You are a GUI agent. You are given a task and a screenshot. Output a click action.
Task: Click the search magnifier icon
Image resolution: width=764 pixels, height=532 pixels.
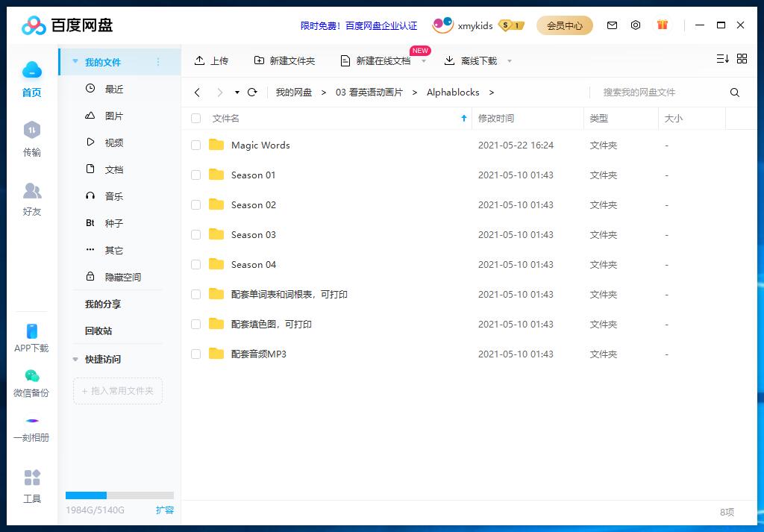pyautogui.click(x=735, y=93)
